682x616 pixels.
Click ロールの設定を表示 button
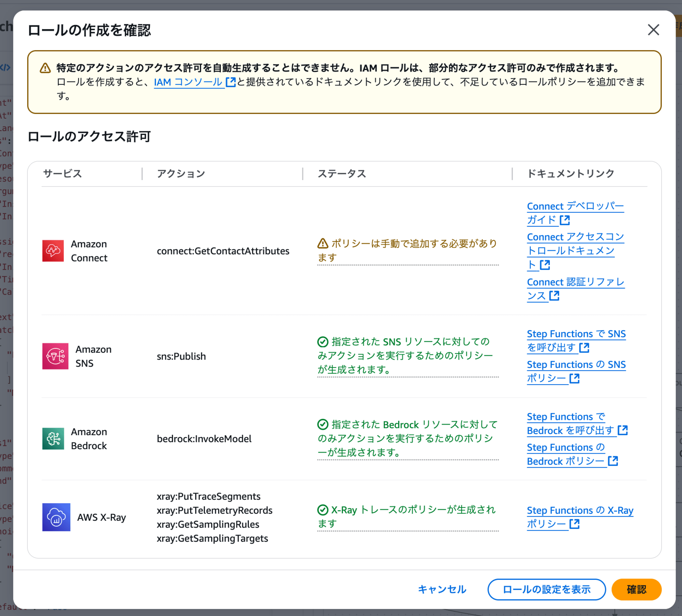547,589
